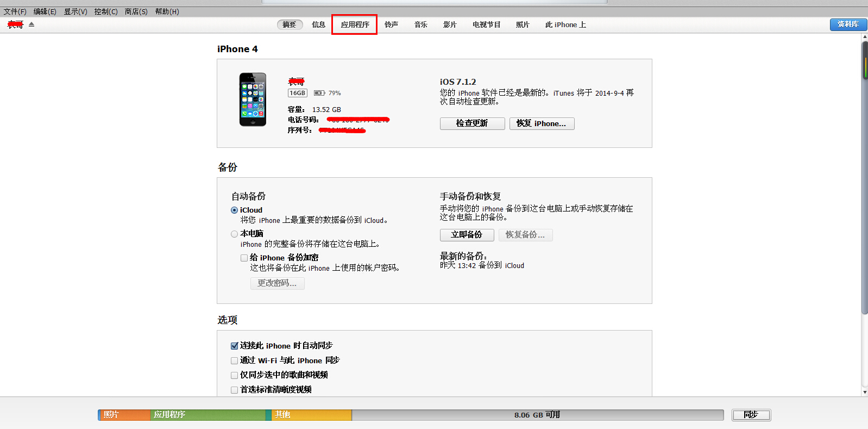Enable 通过 Wi-Fi 与此 iPhone 同步 checkbox

click(x=234, y=360)
